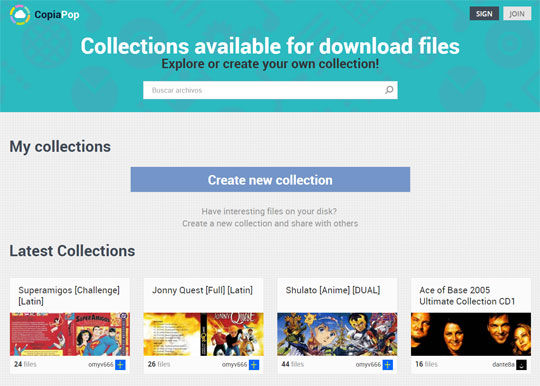This screenshot has height=386, width=540.
Task: Open dante8a avatar on Ace of Base card
Action: click(521, 365)
